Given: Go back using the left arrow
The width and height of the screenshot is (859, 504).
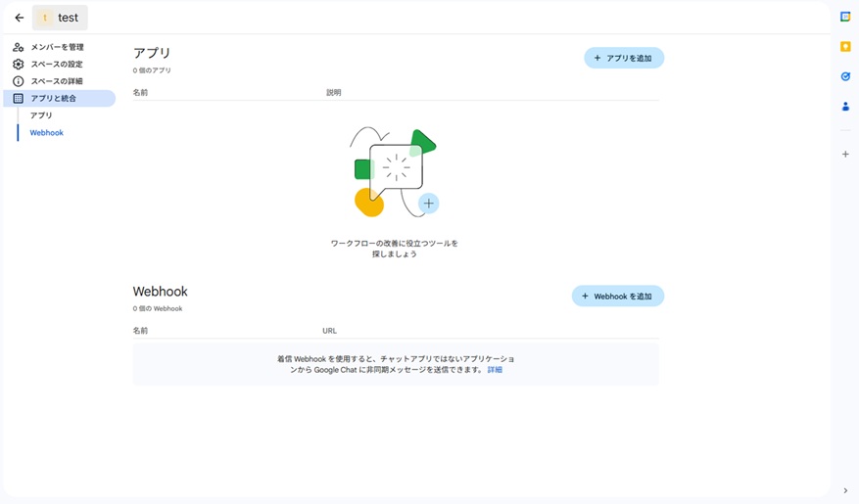Looking at the screenshot, I should 20,18.
